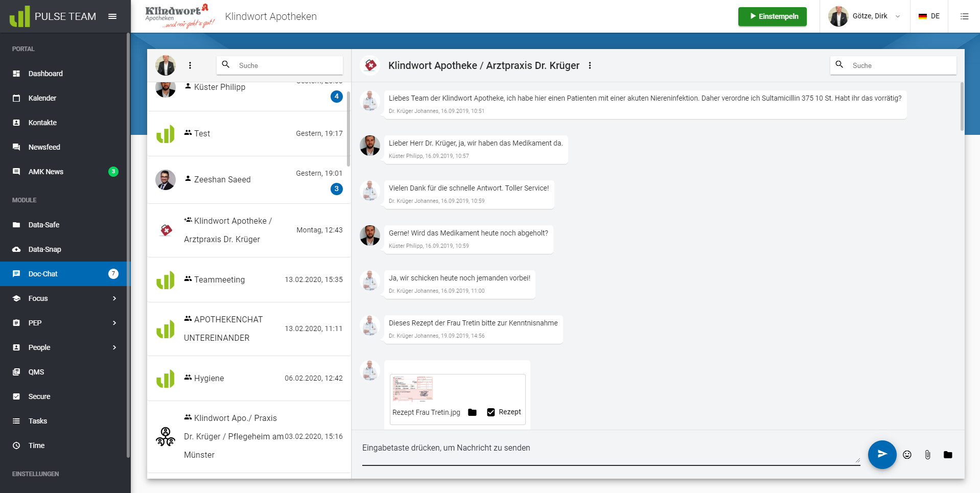Open the Rezept Frau Tretin image thumbnail
Viewport: 980px width, 493px height.
413,389
